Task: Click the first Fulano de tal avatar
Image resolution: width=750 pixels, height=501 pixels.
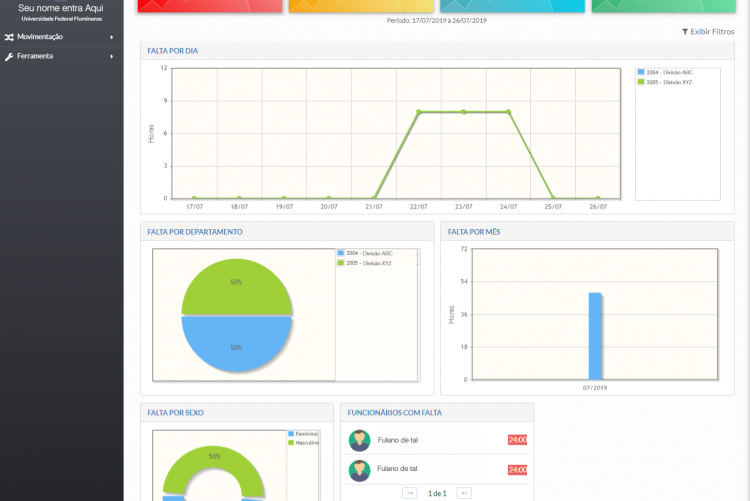Action: click(x=359, y=440)
